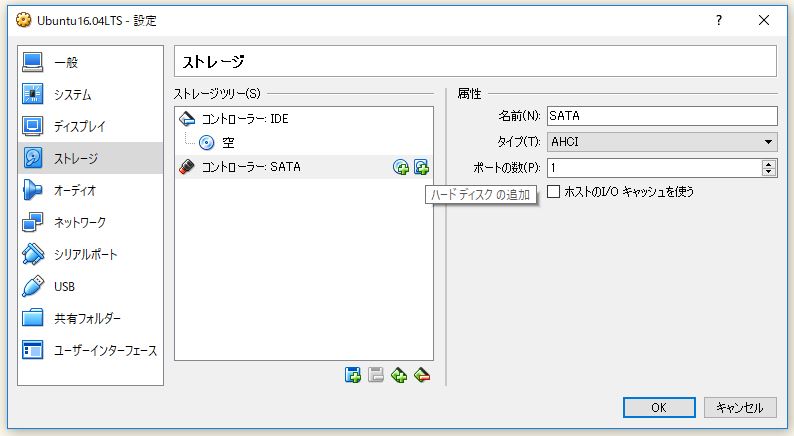Select コントローラー: IDE in storage tree
Viewport: 794px width, 436px height.
pos(304,119)
